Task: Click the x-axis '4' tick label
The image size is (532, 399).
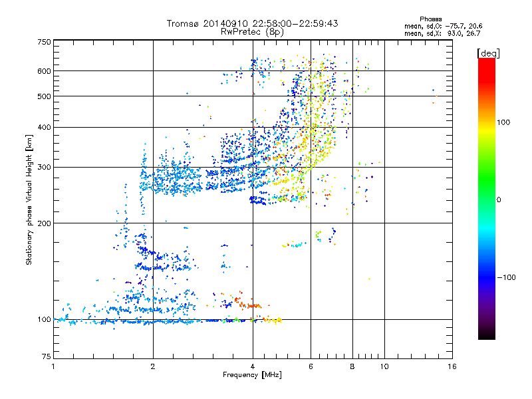Action: (x=253, y=366)
